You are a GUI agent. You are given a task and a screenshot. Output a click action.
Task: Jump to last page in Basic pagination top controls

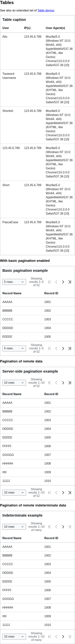70,282
